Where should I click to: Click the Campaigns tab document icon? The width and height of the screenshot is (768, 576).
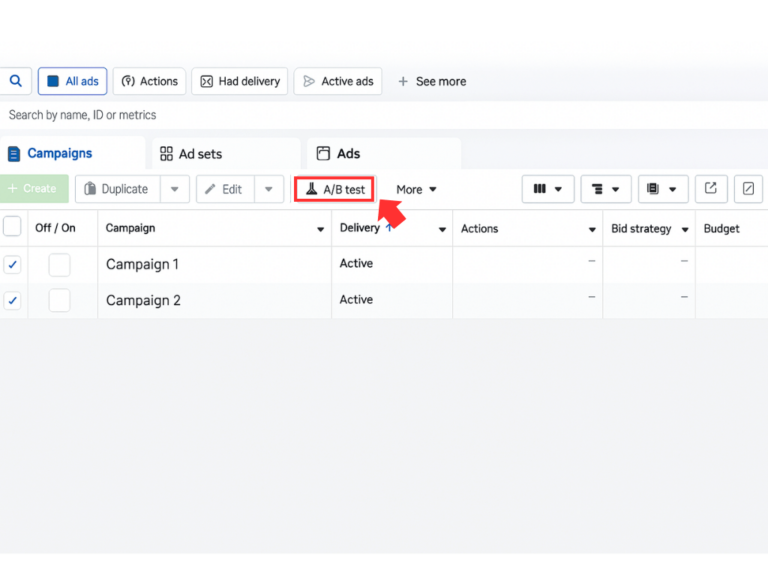tap(14, 154)
